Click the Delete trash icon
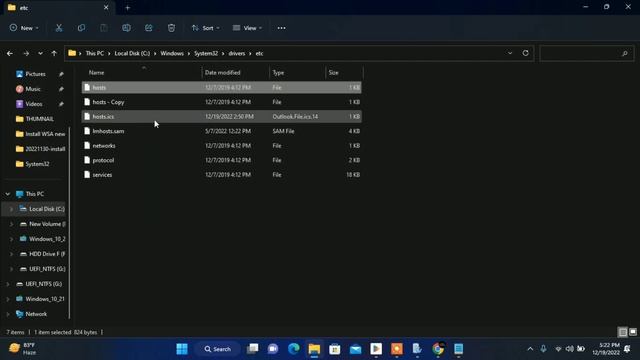This screenshot has width=640, height=360. tap(171, 28)
